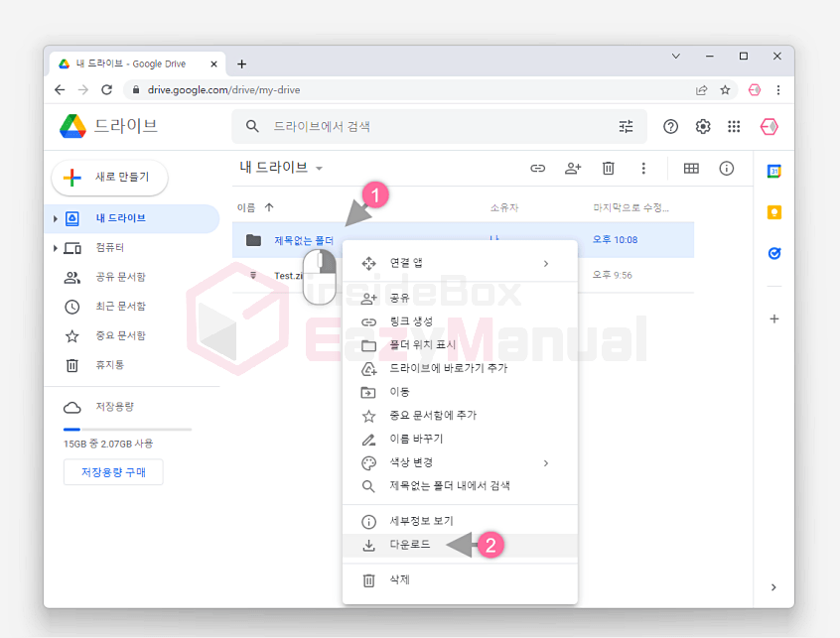Image resolution: width=840 pixels, height=638 pixels.
Task: Click the Google Drive logo
Action: 72,126
